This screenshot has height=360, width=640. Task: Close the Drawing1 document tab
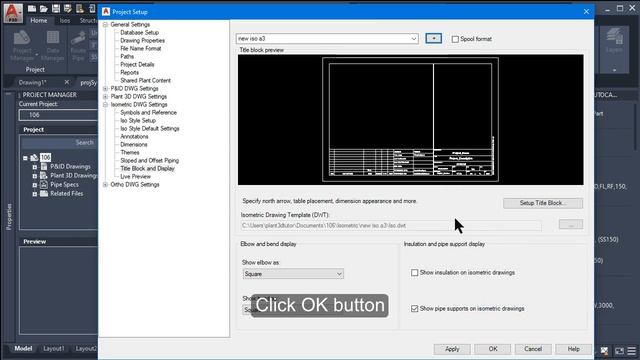67,82
